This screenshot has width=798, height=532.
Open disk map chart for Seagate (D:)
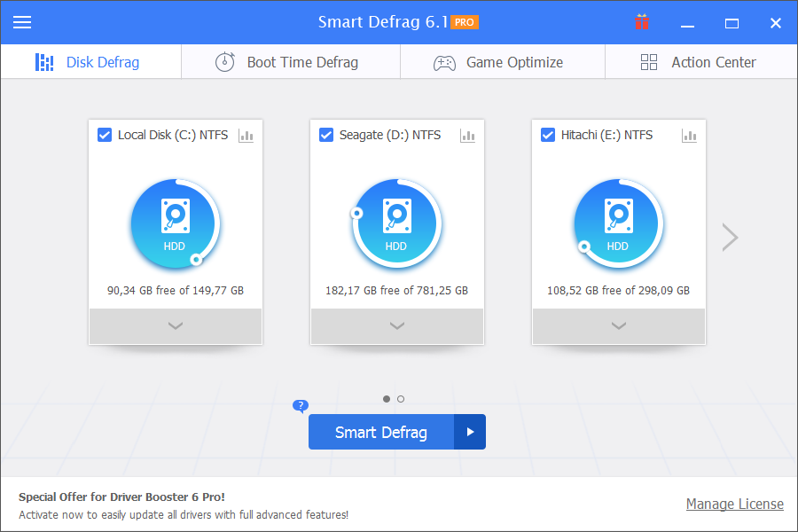pos(467,136)
